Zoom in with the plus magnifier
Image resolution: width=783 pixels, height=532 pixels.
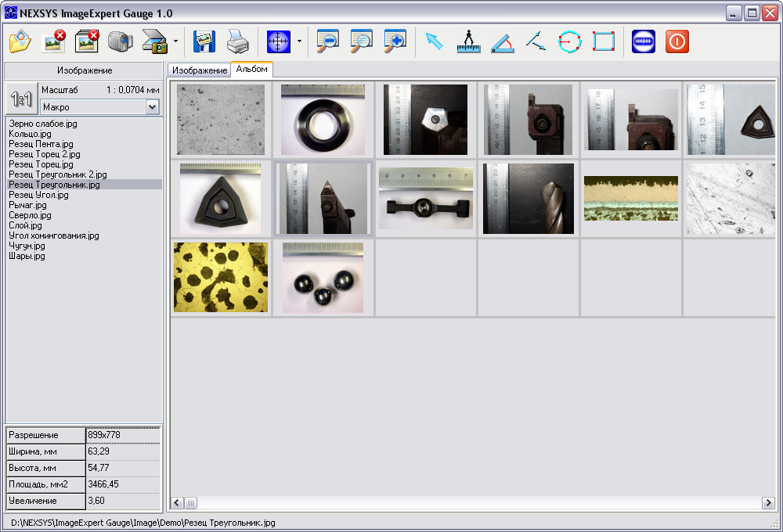click(x=395, y=41)
